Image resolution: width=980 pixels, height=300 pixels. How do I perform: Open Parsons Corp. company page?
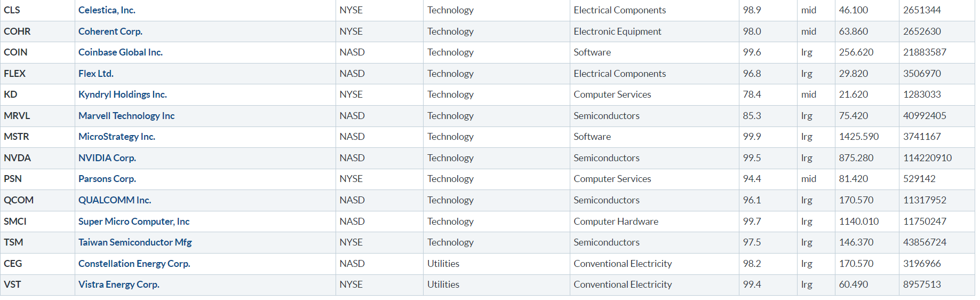(107, 179)
